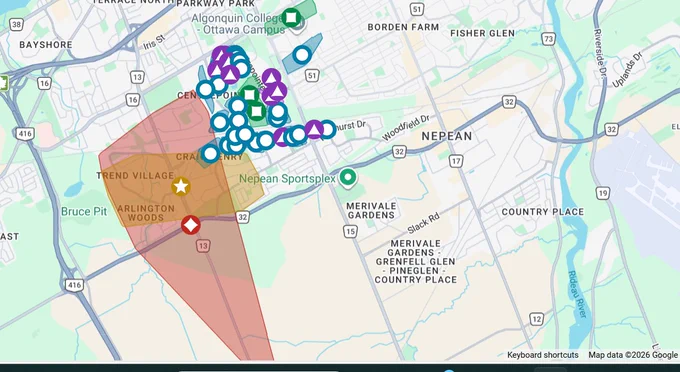Click the Woodfield Dr street label

pos(405,128)
